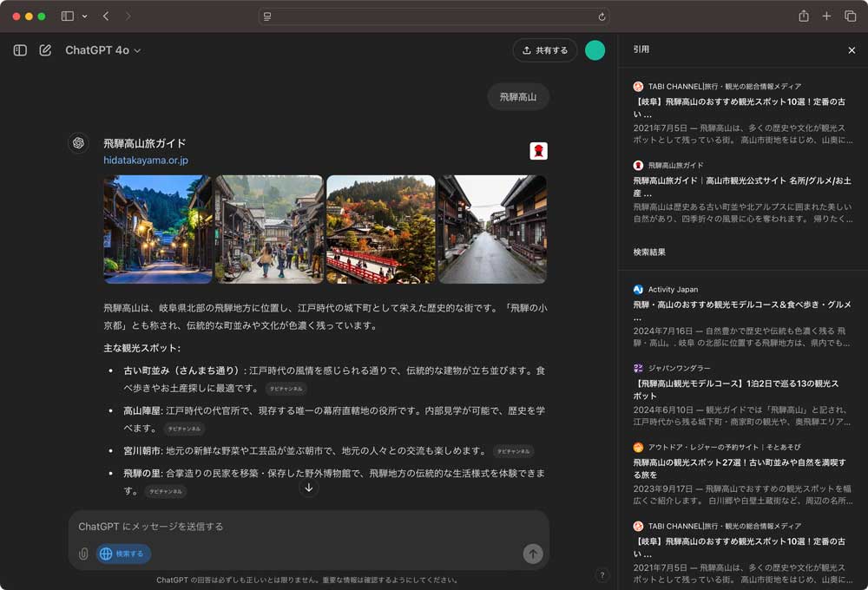This screenshot has height=590, width=868.
Task: Click the paperclip attach file icon
Action: [x=83, y=554]
